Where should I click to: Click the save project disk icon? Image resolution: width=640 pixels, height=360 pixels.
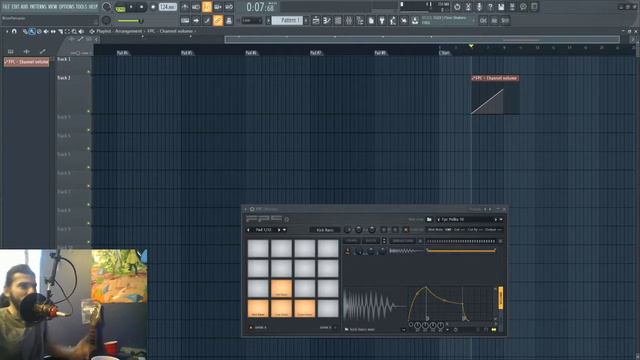click(501, 7)
